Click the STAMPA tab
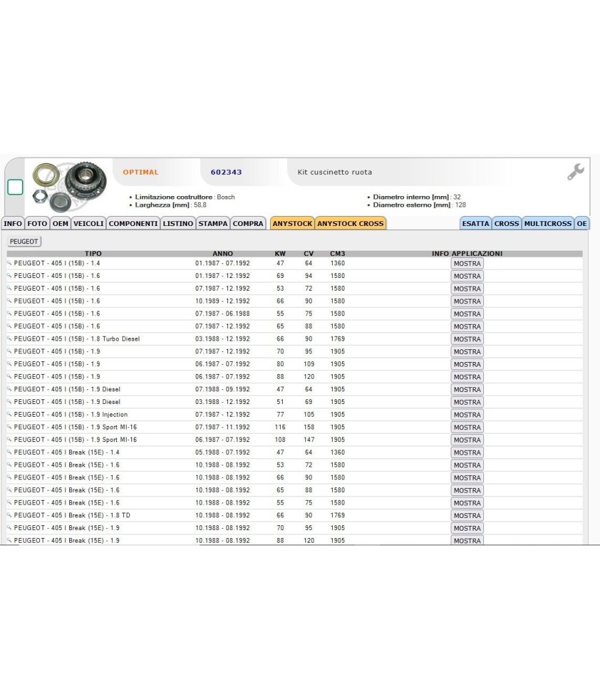The width and height of the screenshot is (600, 700). 213,223
